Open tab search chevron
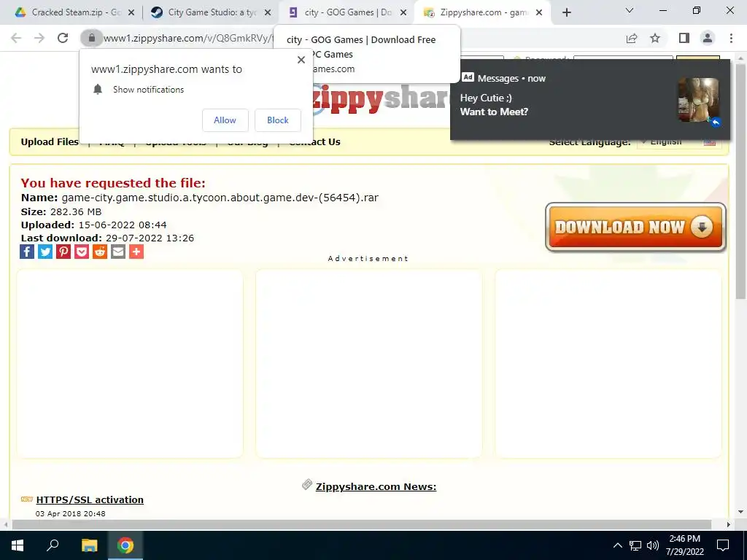Viewport: 747px width, 560px height. 630,10
